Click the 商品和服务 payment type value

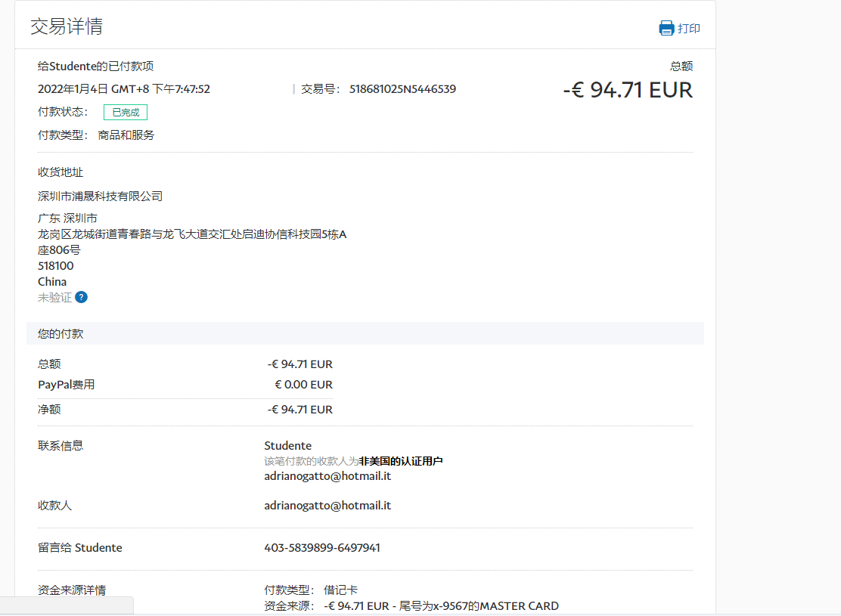[x=126, y=135]
